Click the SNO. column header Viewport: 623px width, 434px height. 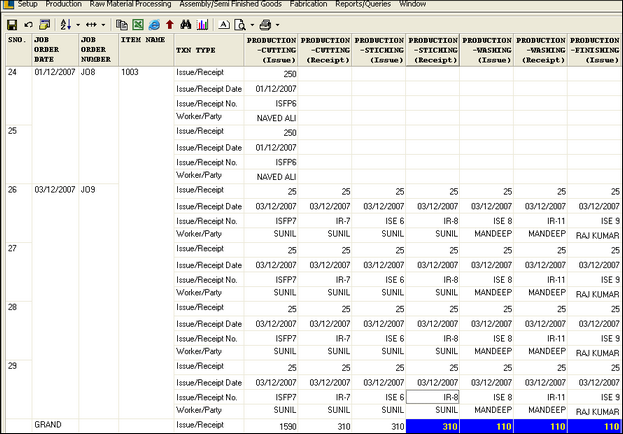pos(19,50)
